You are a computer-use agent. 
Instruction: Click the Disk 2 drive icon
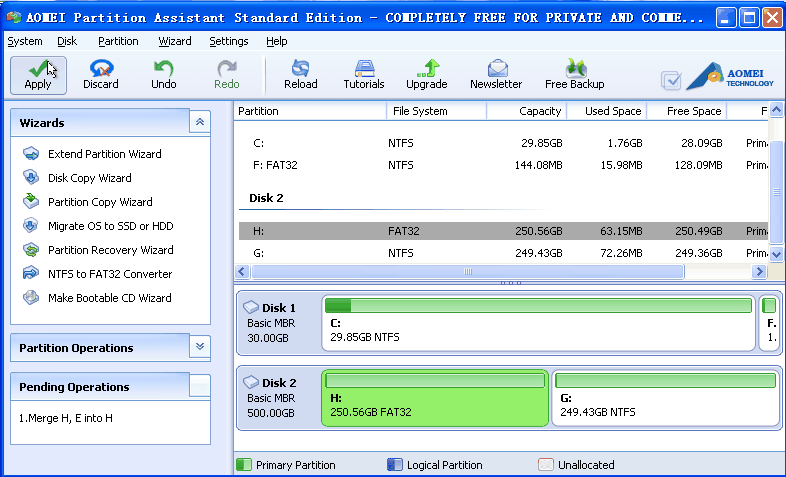[251, 382]
